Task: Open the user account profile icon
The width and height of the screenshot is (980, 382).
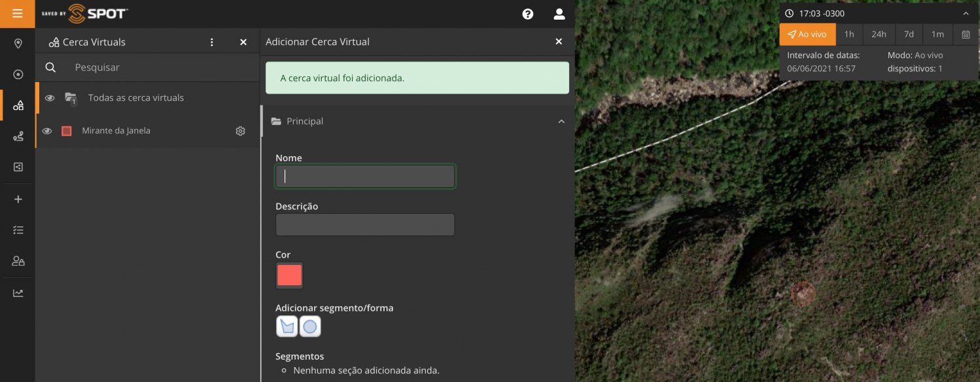Action: click(x=559, y=14)
